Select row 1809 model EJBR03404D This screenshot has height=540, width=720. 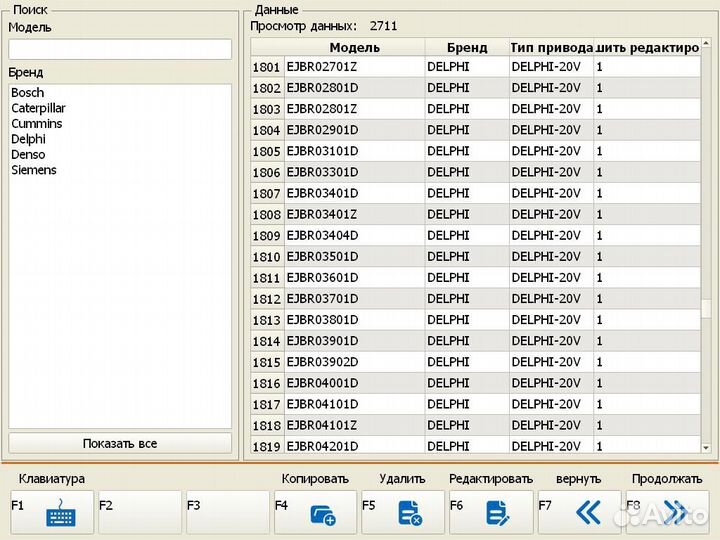pyautogui.click(x=322, y=236)
